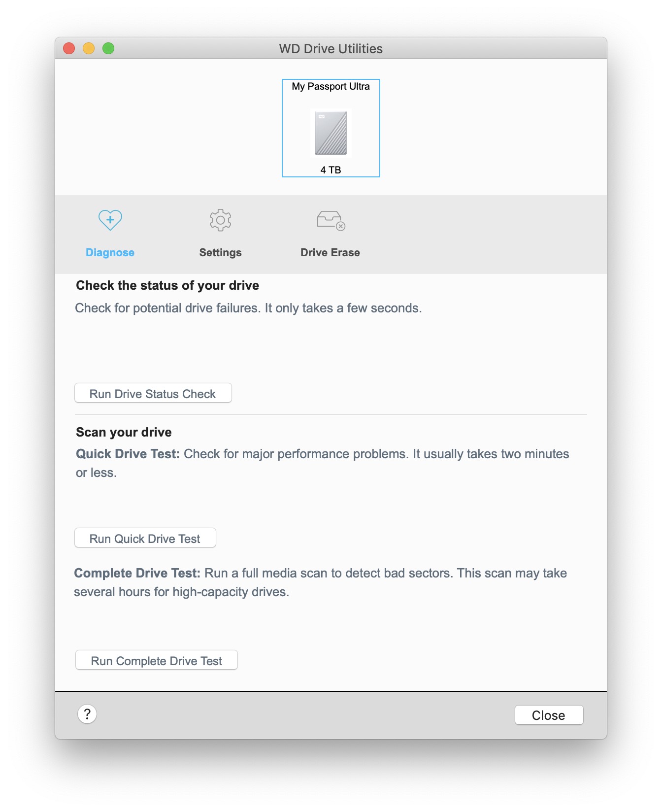Select the My Passport Ultra drive thumbnail
This screenshot has height=812, width=662.
(x=331, y=128)
